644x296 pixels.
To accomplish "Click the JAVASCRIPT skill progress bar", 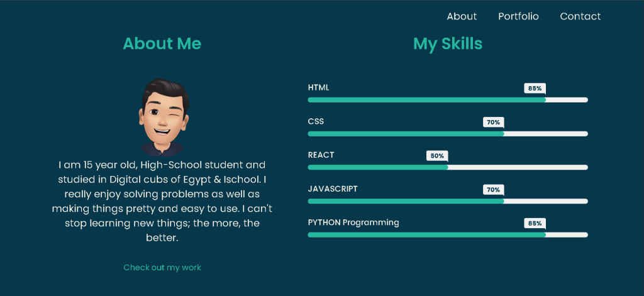I will click(447, 201).
